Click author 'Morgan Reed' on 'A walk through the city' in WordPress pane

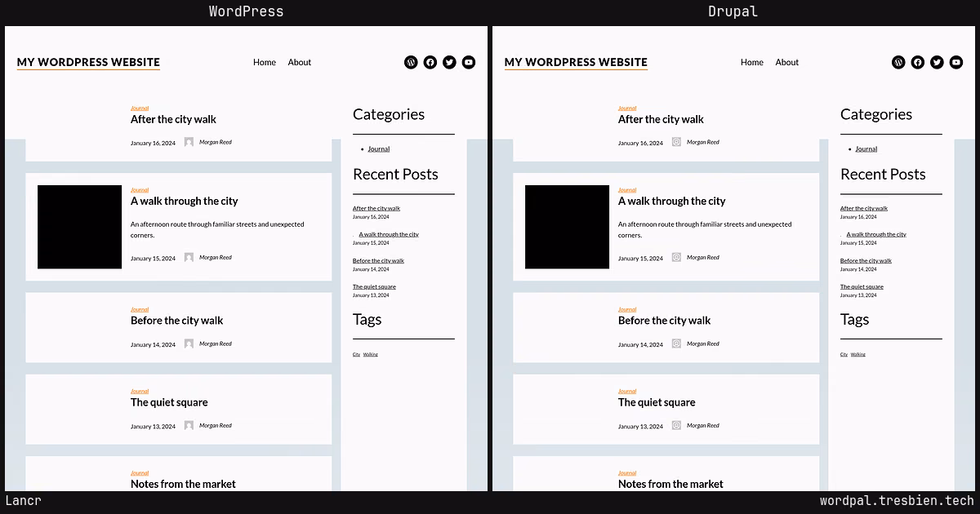tap(216, 257)
